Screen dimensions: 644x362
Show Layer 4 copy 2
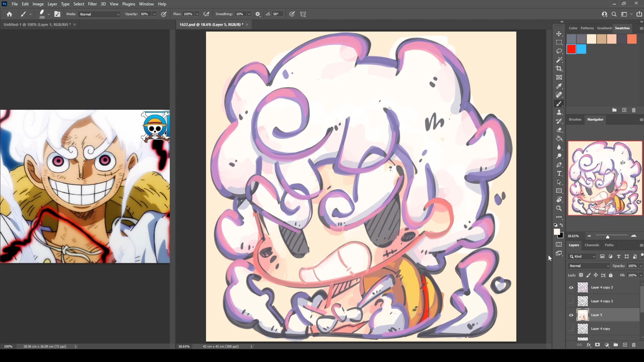pos(571,301)
